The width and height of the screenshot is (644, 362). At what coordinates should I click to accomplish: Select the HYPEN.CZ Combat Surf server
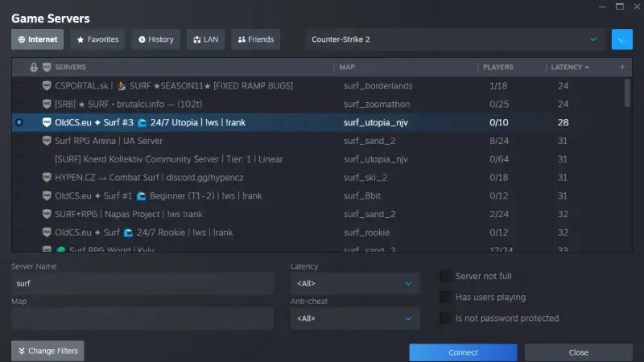point(321,177)
